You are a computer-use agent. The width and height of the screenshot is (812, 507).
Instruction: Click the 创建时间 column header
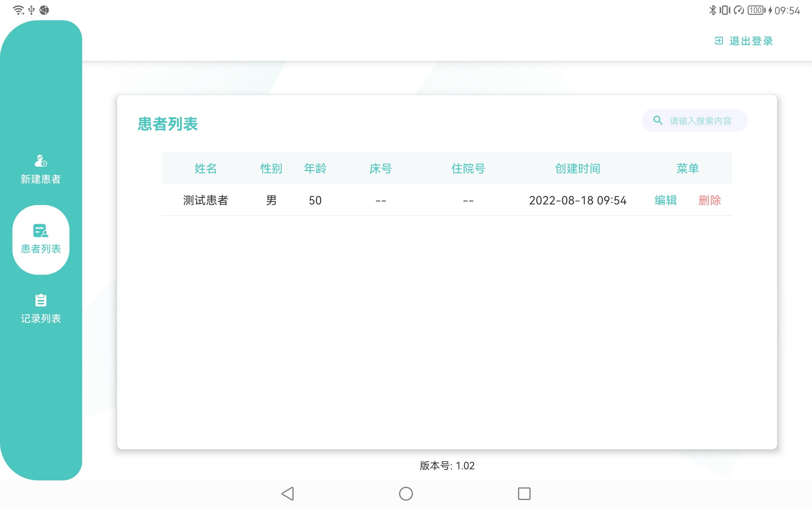click(x=578, y=168)
